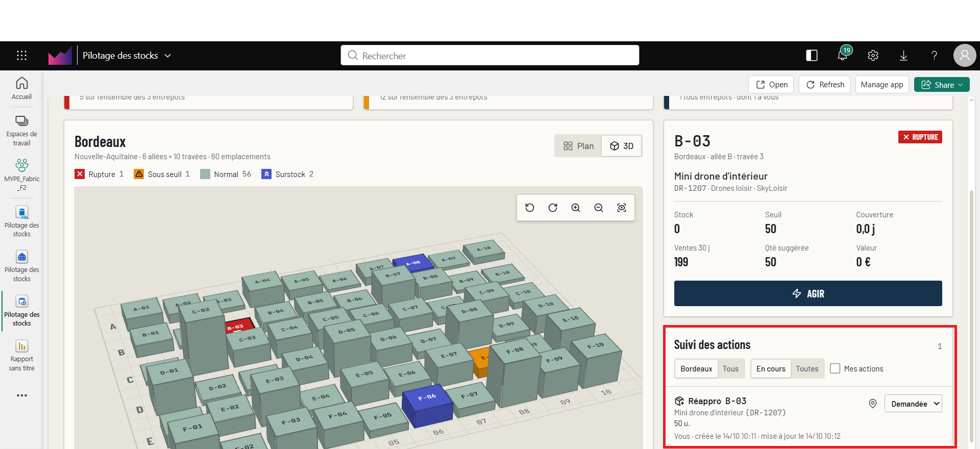980x449 pixels.
Task: Zoom in on the 3D warehouse
Action: click(576, 208)
